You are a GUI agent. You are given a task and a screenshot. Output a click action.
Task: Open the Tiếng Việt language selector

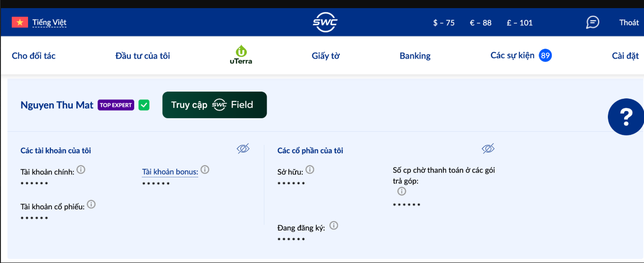pos(49,23)
